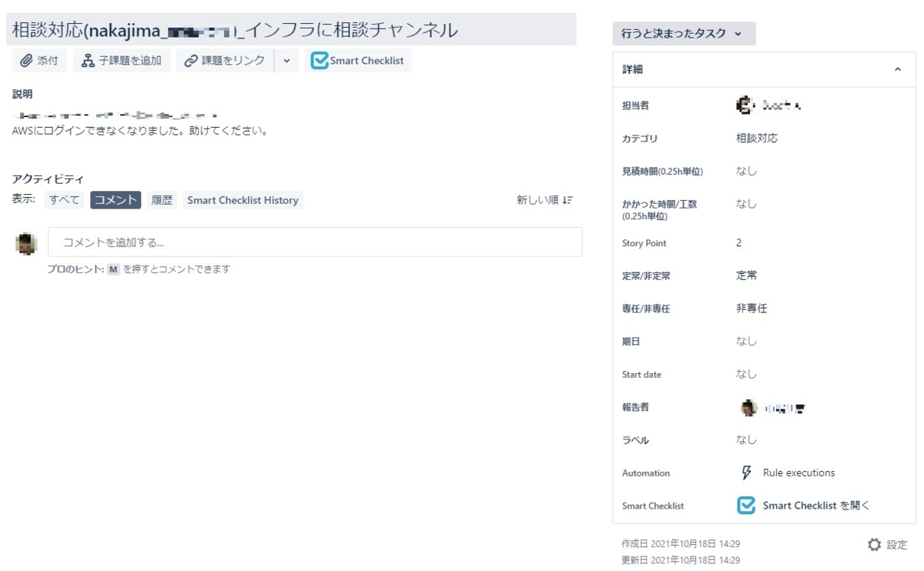Click the Rule executions link
Screen dimensions: 924x571
pyautogui.click(x=801, y=472)
